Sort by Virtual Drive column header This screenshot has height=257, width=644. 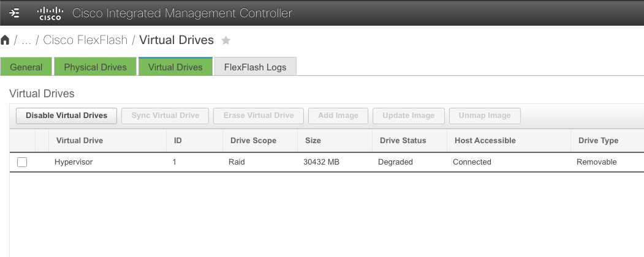point(79,141)
